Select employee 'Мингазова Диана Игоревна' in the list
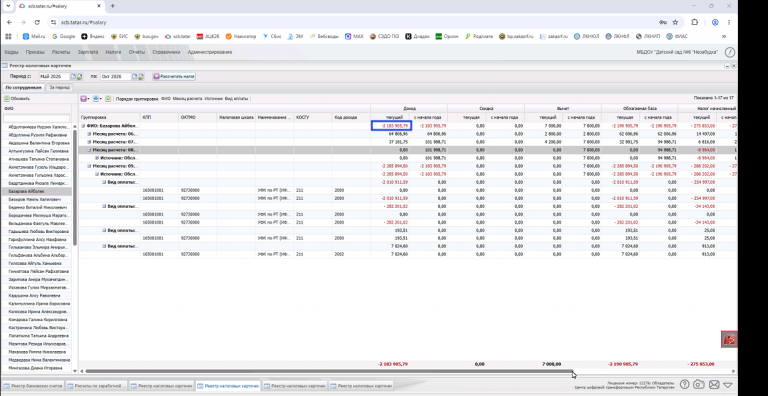 [37, 368]
